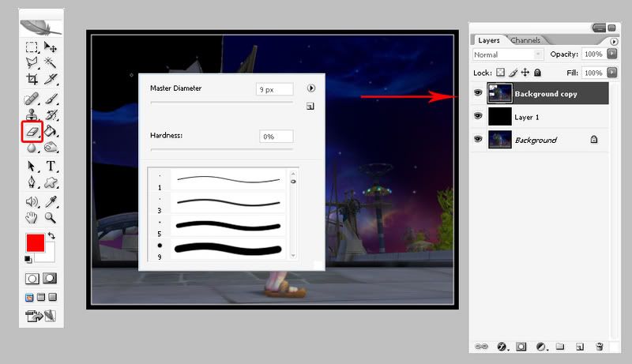The width and height of the screenshot is (632, 364).
Task: Add a layer style
Action: coord(502,347)
